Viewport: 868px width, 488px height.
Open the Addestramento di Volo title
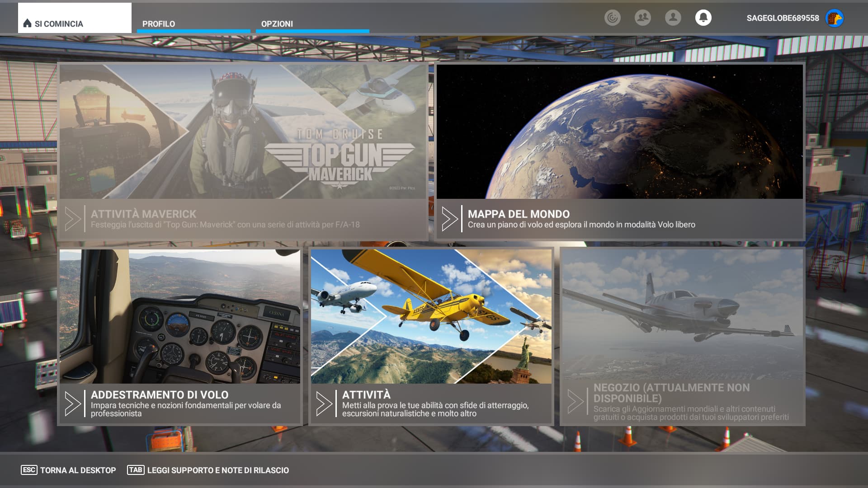pyautogui.click(x=160, y=394)
